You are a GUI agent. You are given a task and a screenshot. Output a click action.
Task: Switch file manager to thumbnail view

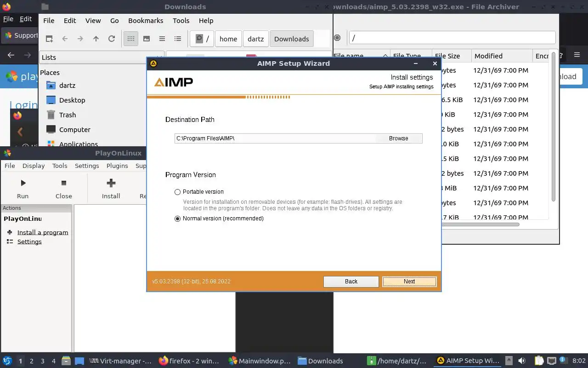[147, 39]
